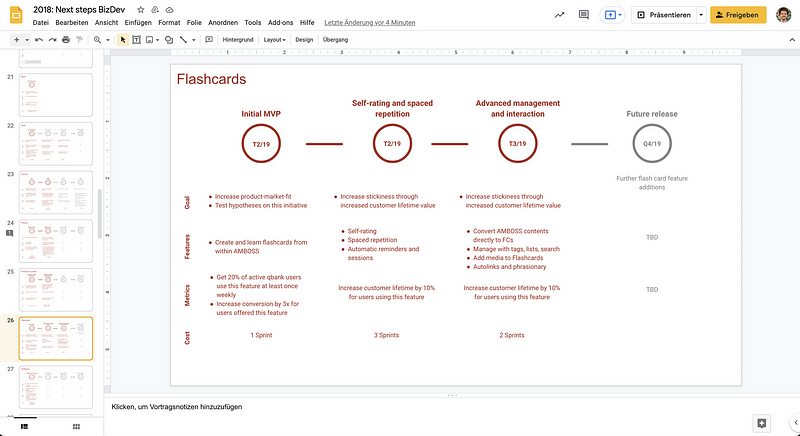Show the side panel arrow at bottom right
Image resolution: width=800 pixels, height=436 pixels.
[x=796, y=423]
